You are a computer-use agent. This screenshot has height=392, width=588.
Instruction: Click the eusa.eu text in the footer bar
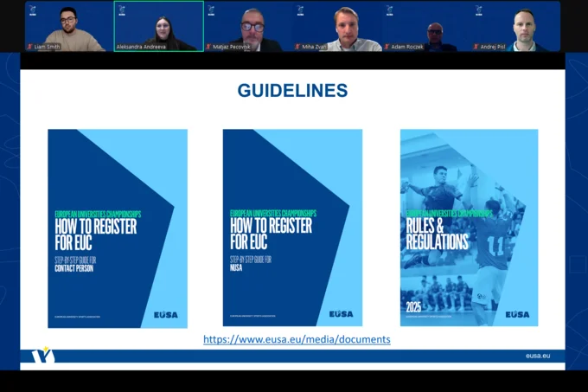(x=538, y=356)
